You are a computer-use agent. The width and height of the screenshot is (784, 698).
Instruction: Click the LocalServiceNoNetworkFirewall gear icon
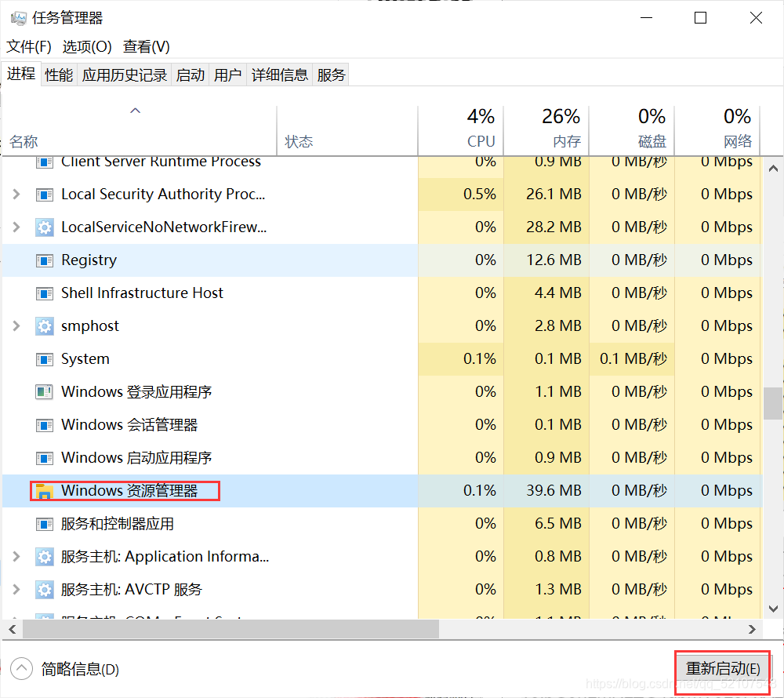45,227
